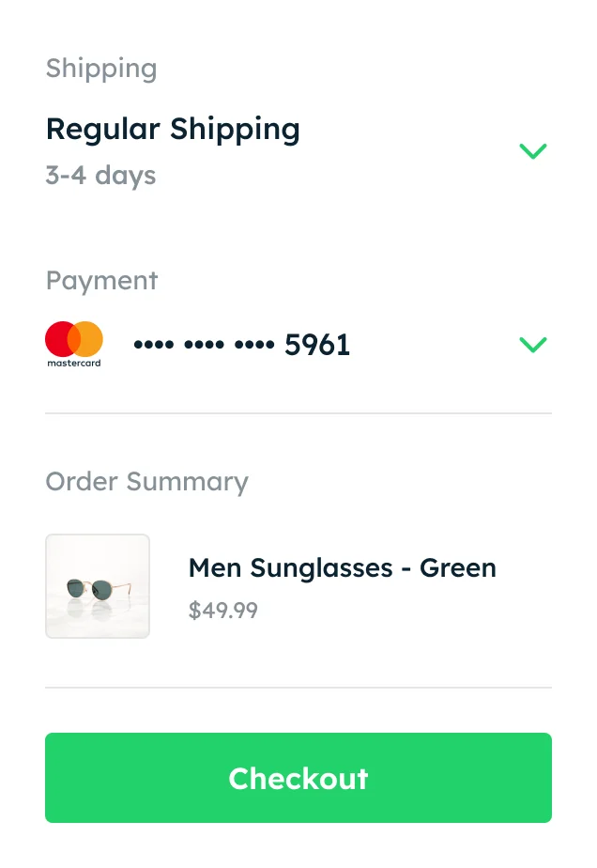
Task: Click the 3-4 days delivery estimate
Action: 100,176
